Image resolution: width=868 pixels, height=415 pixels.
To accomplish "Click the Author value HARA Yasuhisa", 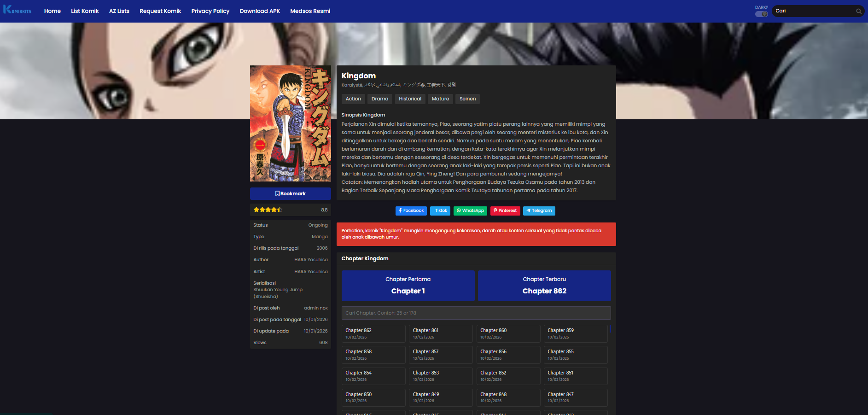I will point(311,260).
